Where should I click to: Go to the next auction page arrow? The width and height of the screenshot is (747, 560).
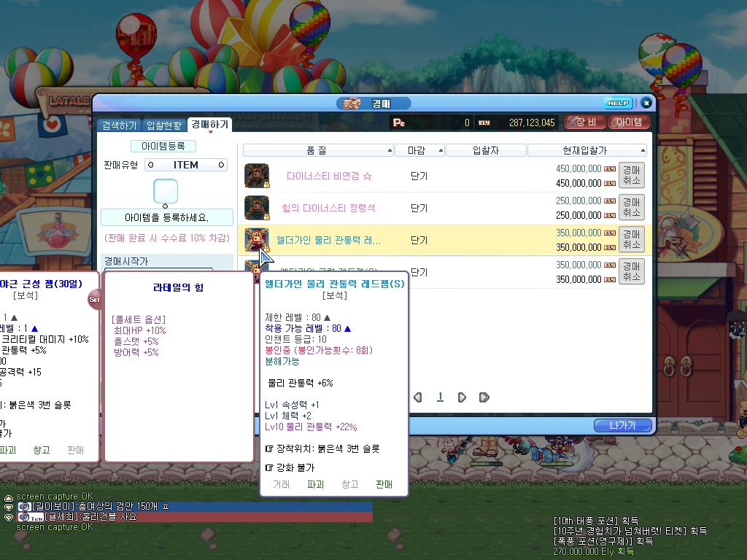(462, 397)
